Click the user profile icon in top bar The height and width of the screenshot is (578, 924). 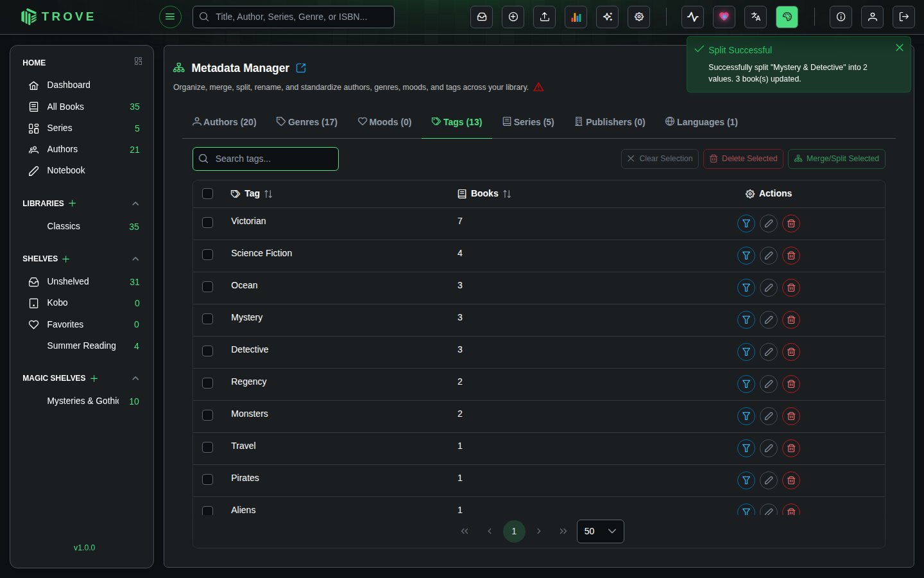[x=873, y=17]
